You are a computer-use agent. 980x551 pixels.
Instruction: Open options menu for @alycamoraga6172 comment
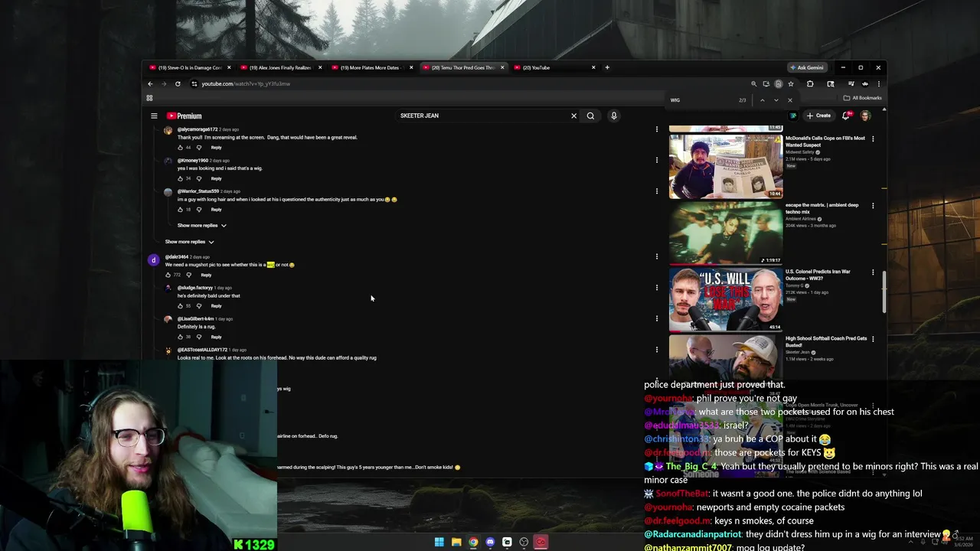coord(656,129)
